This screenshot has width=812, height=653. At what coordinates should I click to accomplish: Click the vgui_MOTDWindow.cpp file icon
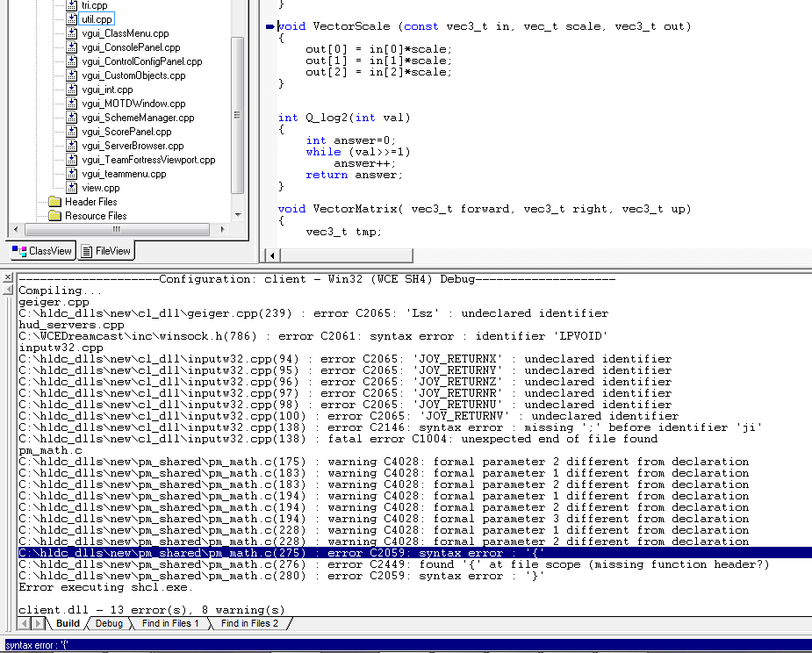(72, 104)
